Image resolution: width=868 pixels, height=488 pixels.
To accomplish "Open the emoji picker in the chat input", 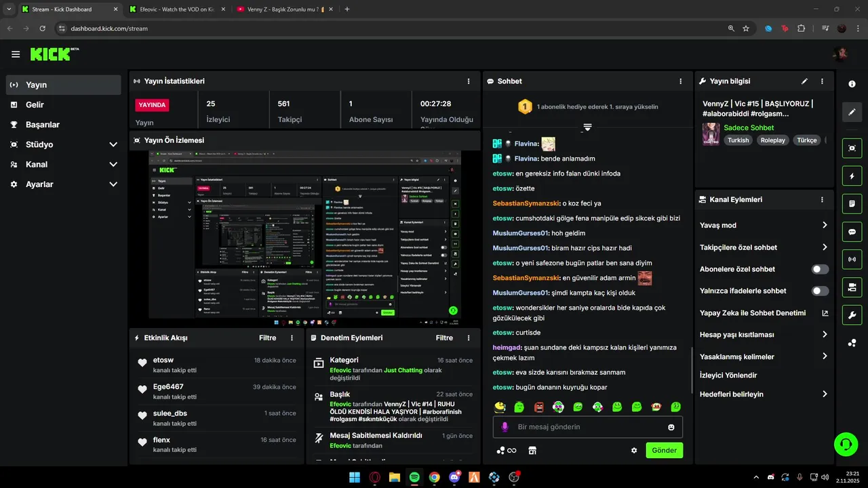I will point(671,427).
